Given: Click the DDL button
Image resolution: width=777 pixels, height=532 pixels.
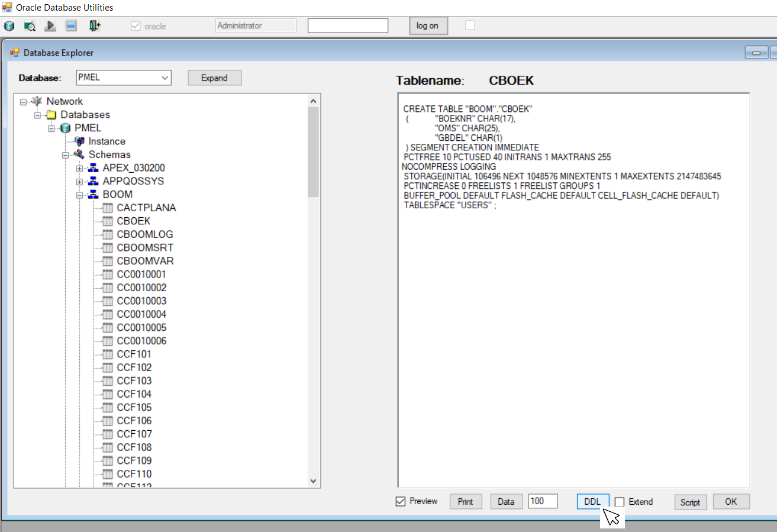Looking at the screenshot, I should [592, 502].
